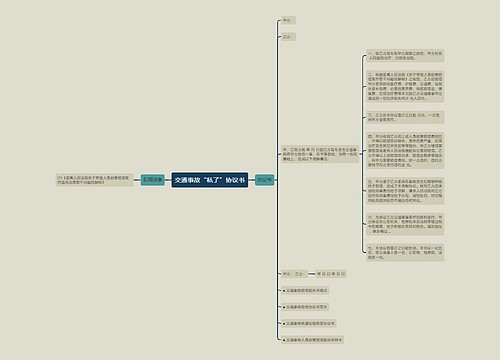Select clause 三 about one-time payment
The image size is (500, 360).
pyautogui.click(x=405, y=117)
